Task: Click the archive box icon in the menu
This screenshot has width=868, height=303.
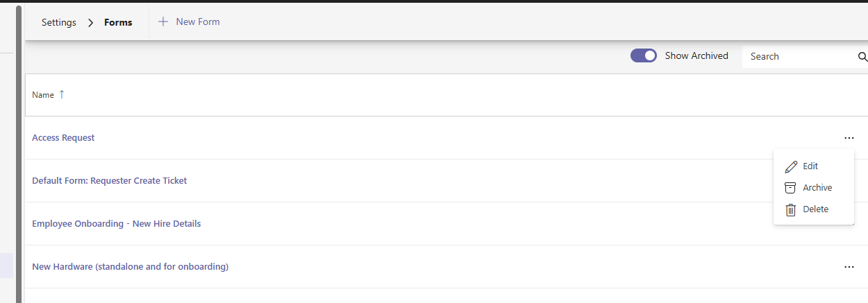Action: pos(790,188)
